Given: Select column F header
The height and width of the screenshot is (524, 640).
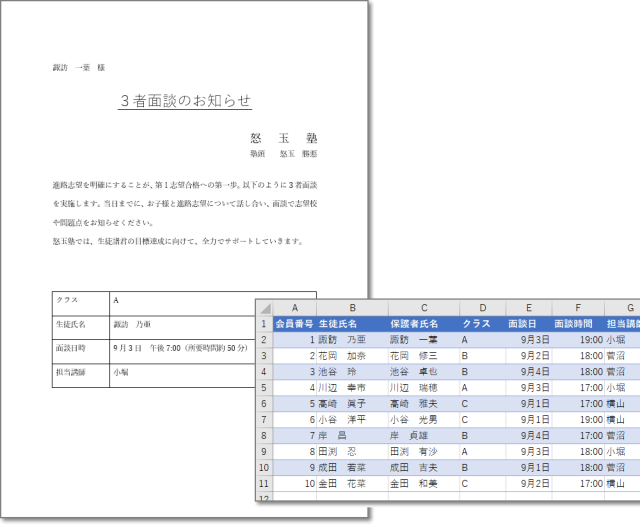Looking at the screenshot, I should (x=578, y=308).
